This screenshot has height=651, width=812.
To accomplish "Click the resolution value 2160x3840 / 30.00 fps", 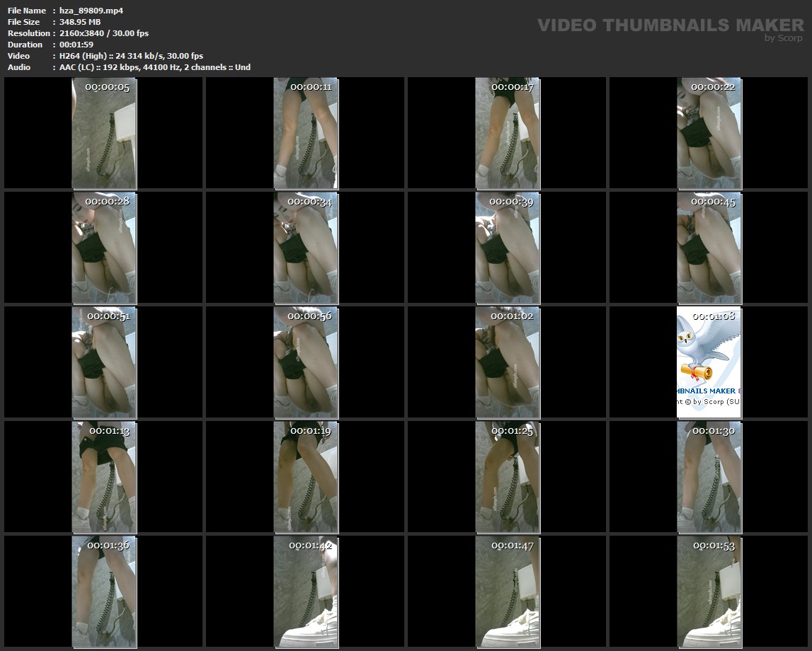I will (x=104, y=33).
